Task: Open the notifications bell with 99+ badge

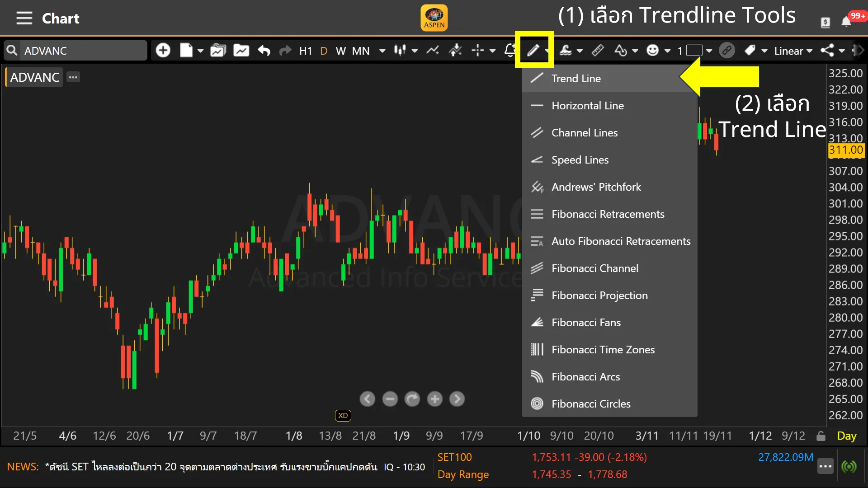Action: pos(846,22)
